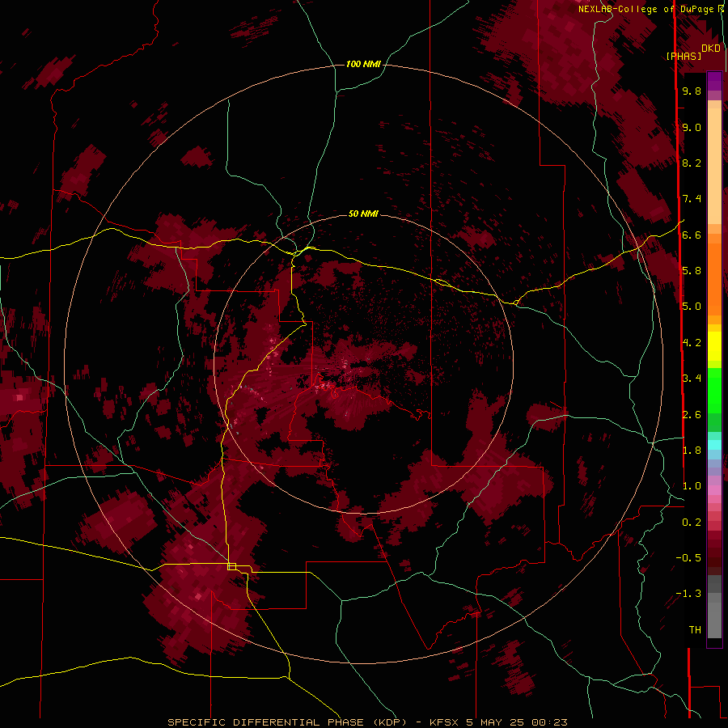
Task: Pick the pink segment of the color bar
Action: coord(714,490)
